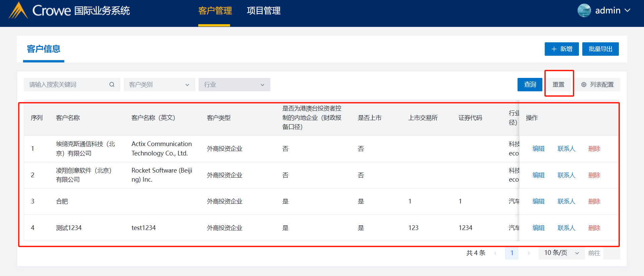The height and width of the screenshot is (276, 644).
Task: Open the 10 条/页 page size dropdown
Action: (x=562, y=253)
